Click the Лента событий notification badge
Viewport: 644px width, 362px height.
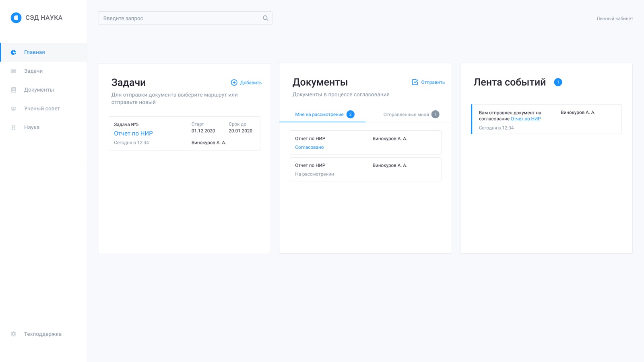(x=558, y=82)
